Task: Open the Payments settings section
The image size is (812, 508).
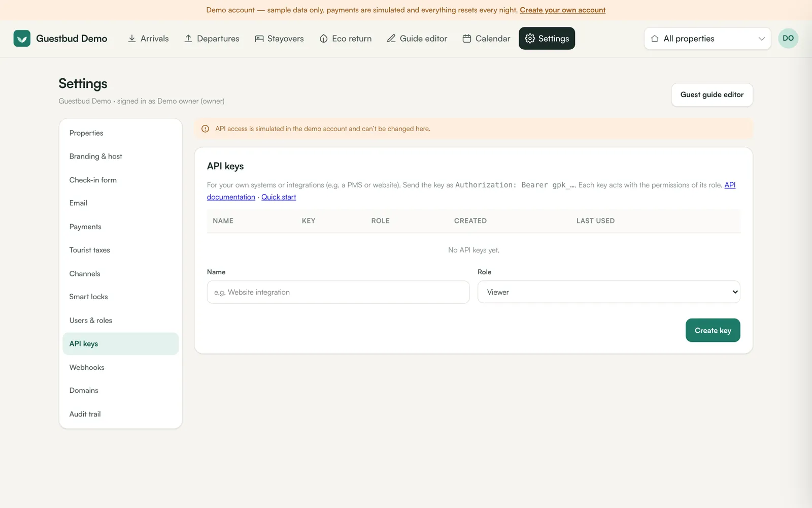Action: pyautogui.click(x=120, y=227)
